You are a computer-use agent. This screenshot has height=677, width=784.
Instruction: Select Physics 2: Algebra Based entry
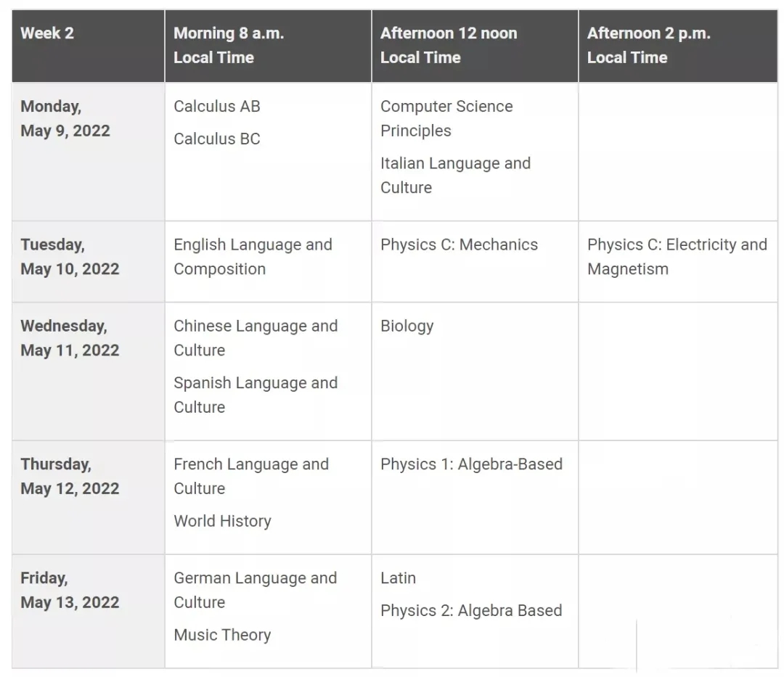472,610
